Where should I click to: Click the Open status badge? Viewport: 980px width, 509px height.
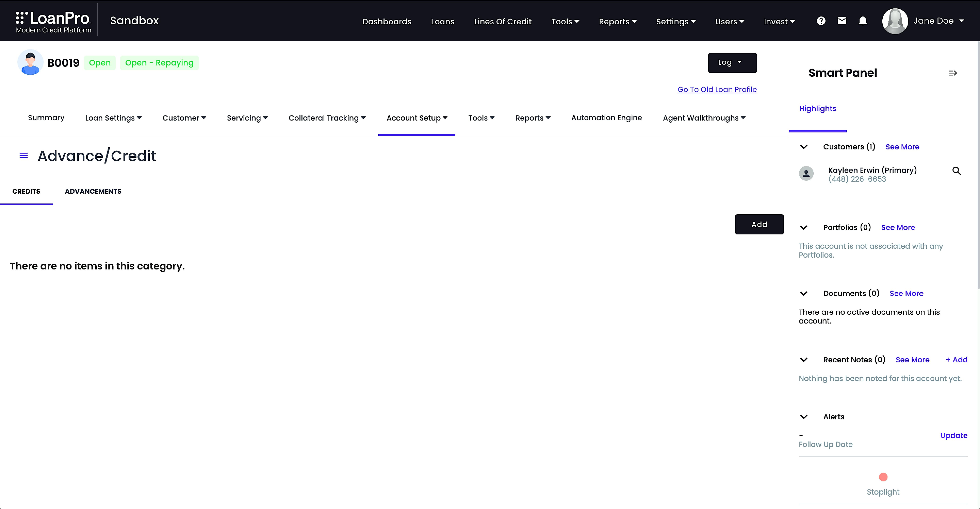(x=100, y=63)
